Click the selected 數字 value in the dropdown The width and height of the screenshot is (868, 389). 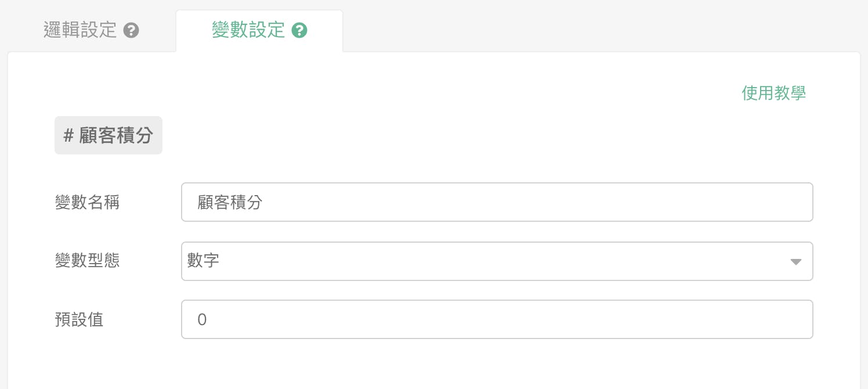pos(203,261)
